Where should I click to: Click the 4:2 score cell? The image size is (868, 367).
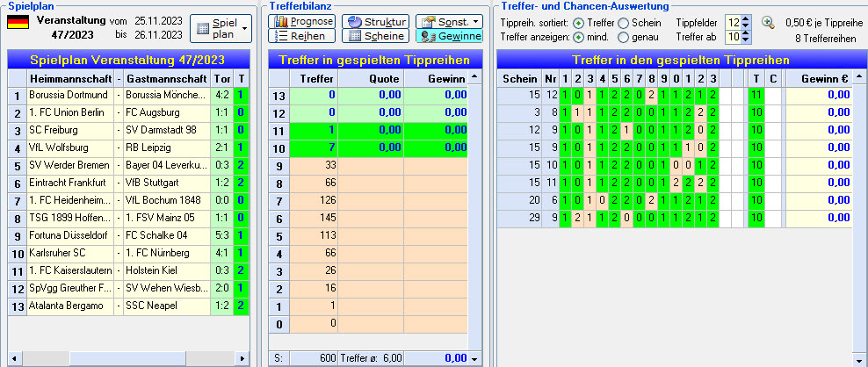click(x=221, y=95)
